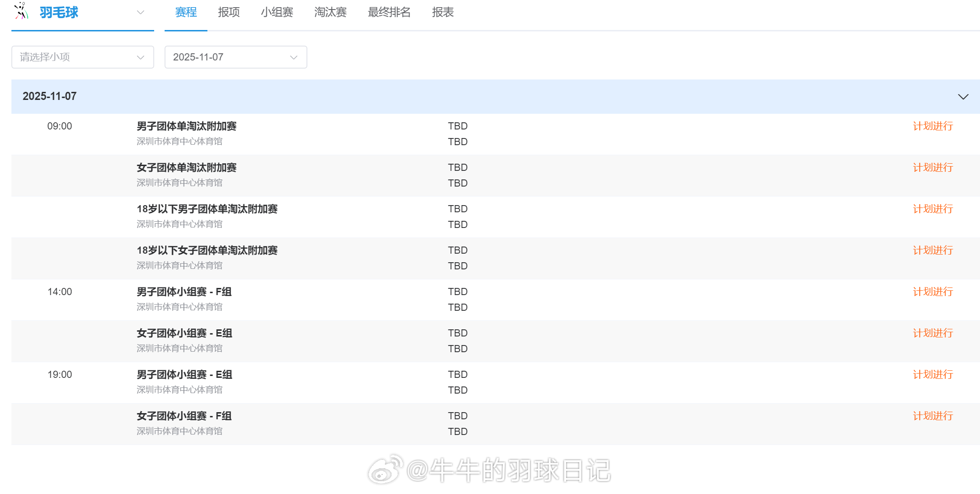Expand the sport selection dropdown arrow

140,13
